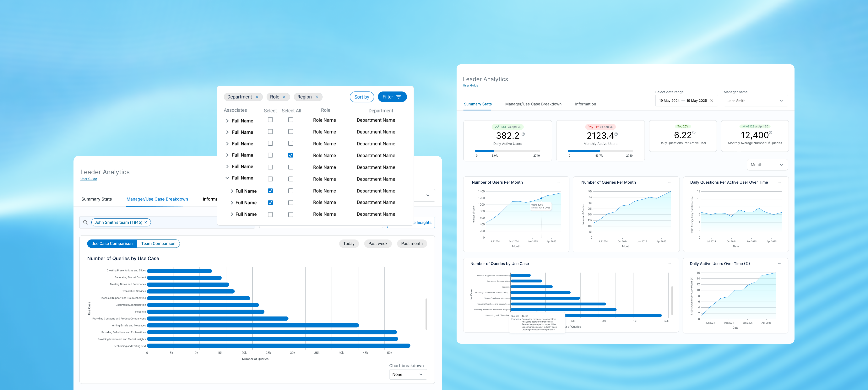
Task: Uncheck the lower of two checked Select boxes
Action: [270, 203]
